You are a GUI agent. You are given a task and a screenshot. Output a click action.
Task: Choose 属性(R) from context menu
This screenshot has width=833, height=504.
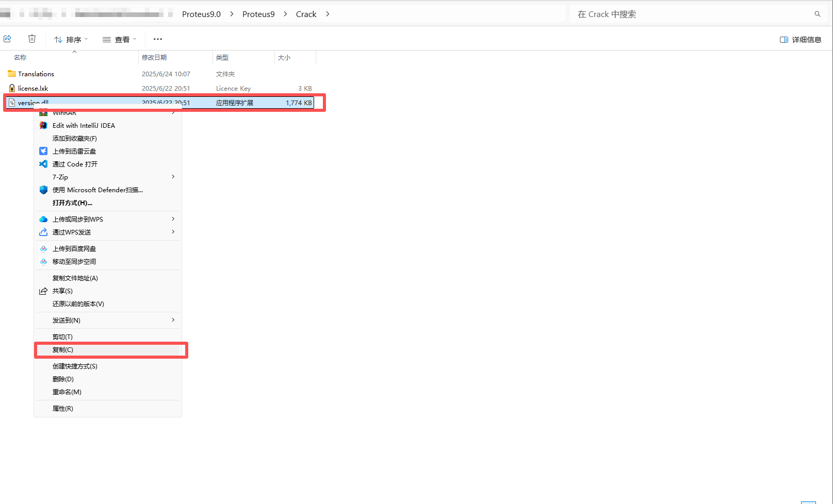tap(108, 408)
